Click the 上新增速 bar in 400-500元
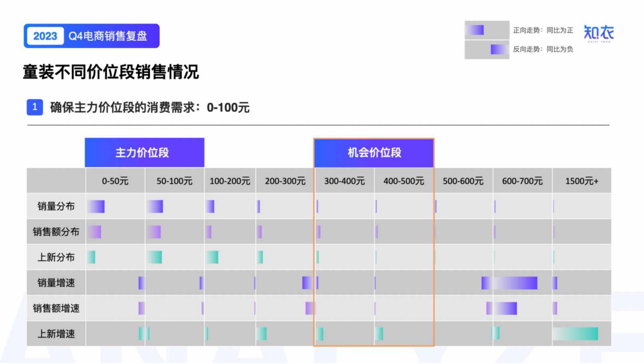This screenshot has width=644, height=364. pyautogui.click(x=379, y=334)
